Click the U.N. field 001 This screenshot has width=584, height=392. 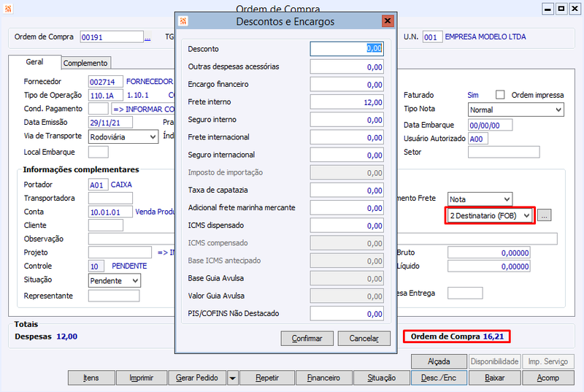click(432, 37)
